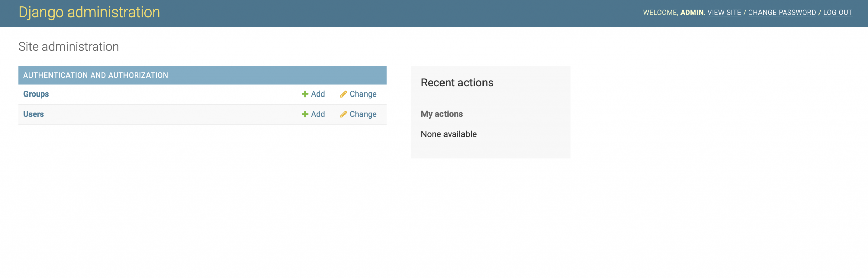Click the Site administration page heading
The height and width of the screenshot is (278, 868).
pos(68,47)
